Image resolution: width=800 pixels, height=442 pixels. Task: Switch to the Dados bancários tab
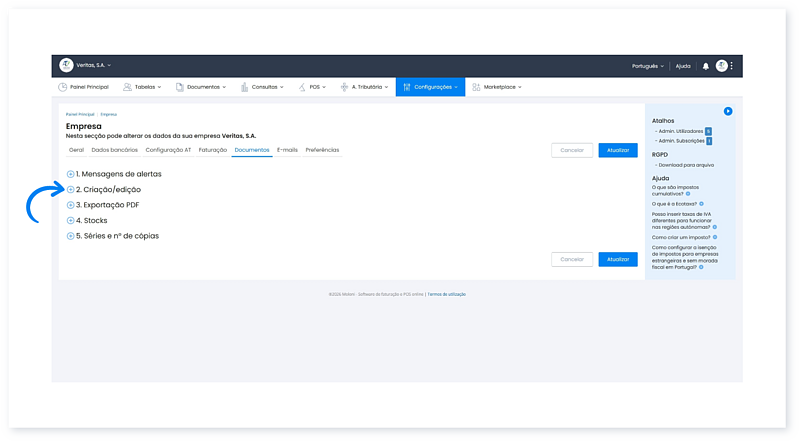click(114, 150)
